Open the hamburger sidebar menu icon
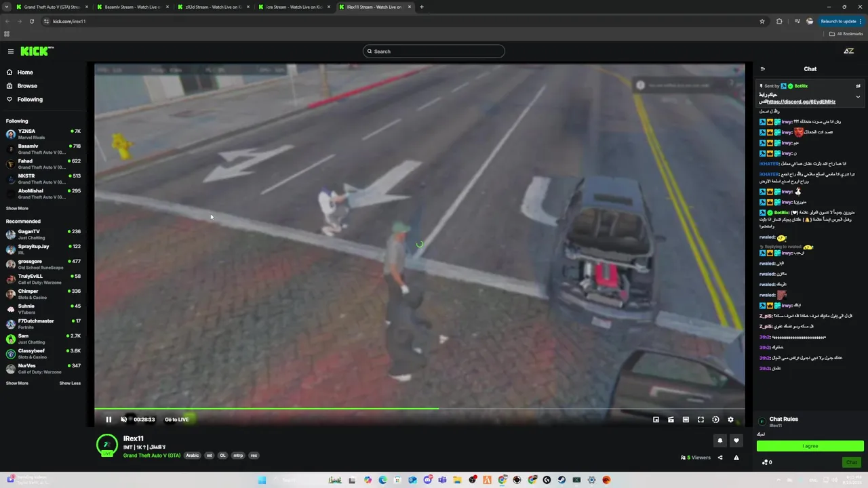The image size is (868, 488). [x=11, y=52]
